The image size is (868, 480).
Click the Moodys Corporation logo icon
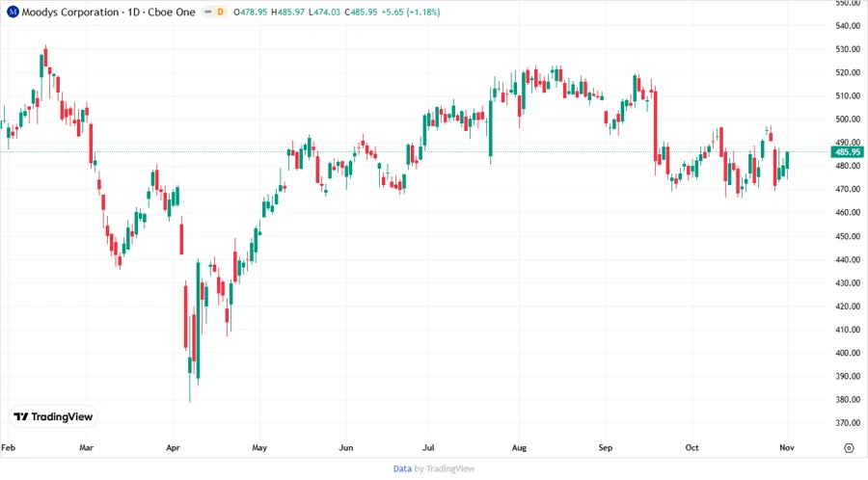click(13, 12)
